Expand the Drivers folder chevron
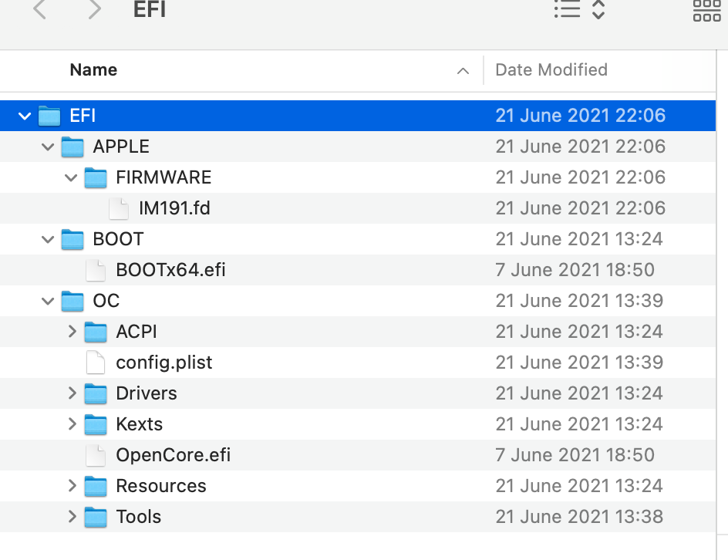Screen dimensions: 728x560 [x=72, y=393]
